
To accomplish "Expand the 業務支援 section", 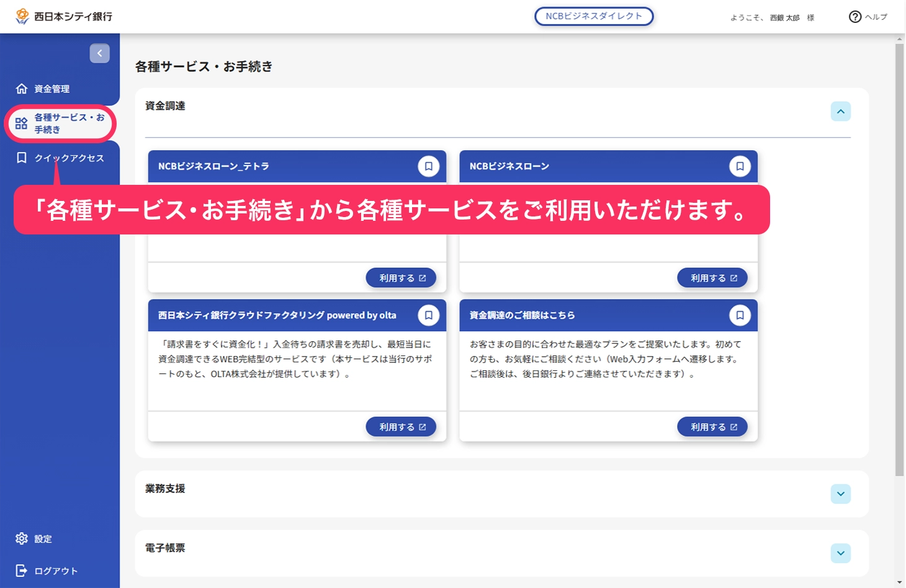I will click(x=841, y=494).
